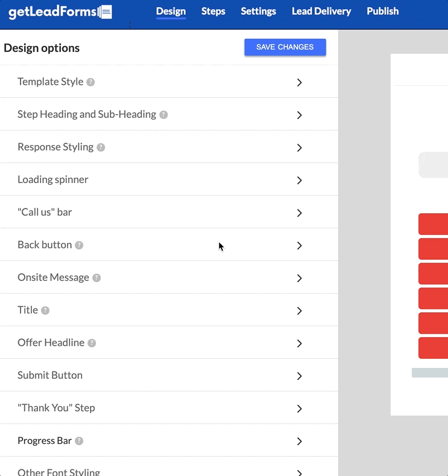Click the gray progress bar in form preview
Screen dimensions: 448x476
coord(429,373)
